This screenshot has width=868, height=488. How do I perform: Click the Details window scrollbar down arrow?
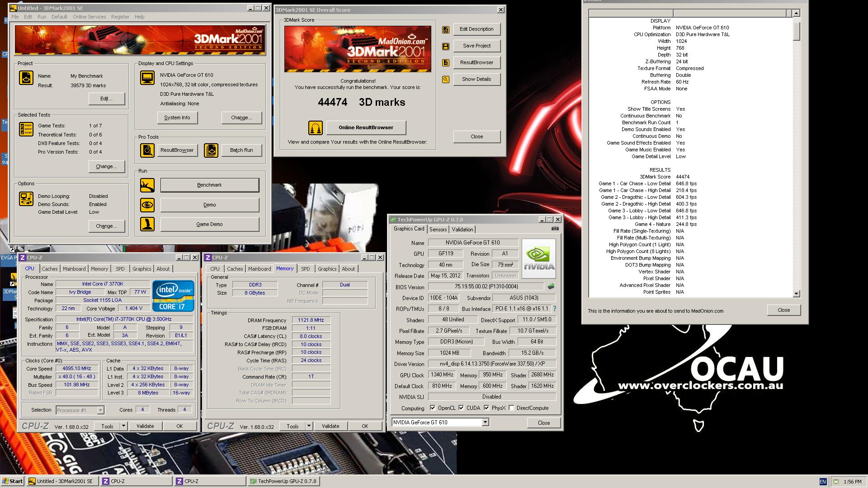[796, 294]
